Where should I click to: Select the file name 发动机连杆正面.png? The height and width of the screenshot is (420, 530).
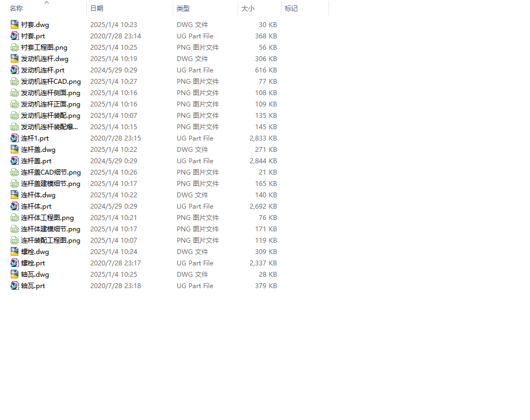click(x=51, y=104)
